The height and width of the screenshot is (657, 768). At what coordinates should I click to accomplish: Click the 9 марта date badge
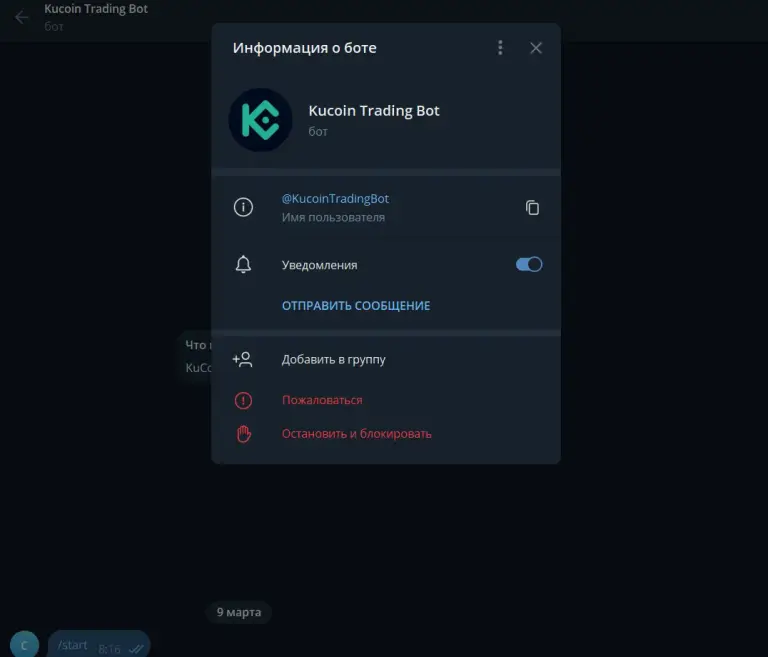click(239, 612)
